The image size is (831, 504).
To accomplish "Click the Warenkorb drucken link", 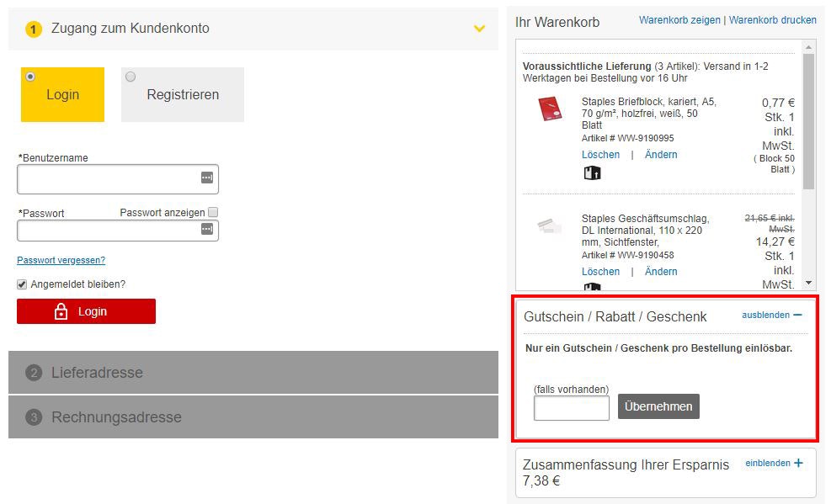I will 773,20.
